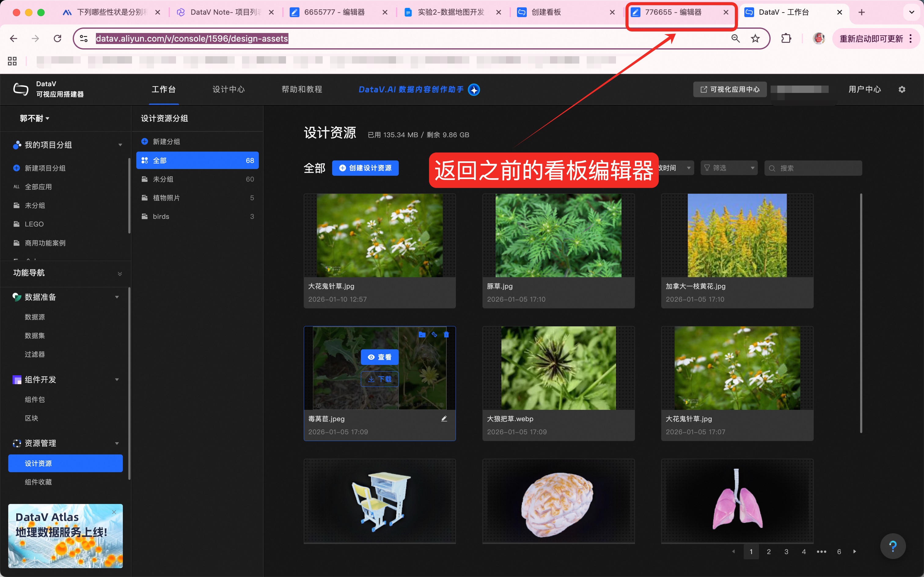The image size is (924, 577).
Task: Expand the 郭不耐 workspace dropdown
Action: pos(35,118)
